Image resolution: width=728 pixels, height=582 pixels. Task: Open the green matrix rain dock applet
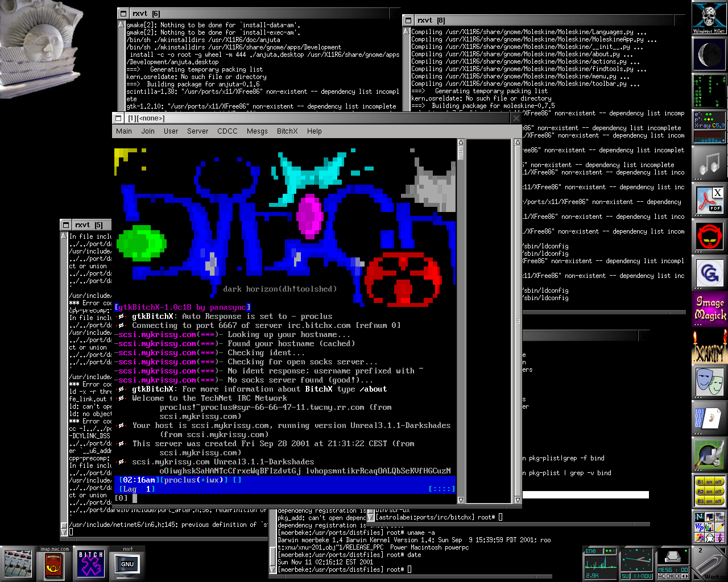(x=709, y=91)
